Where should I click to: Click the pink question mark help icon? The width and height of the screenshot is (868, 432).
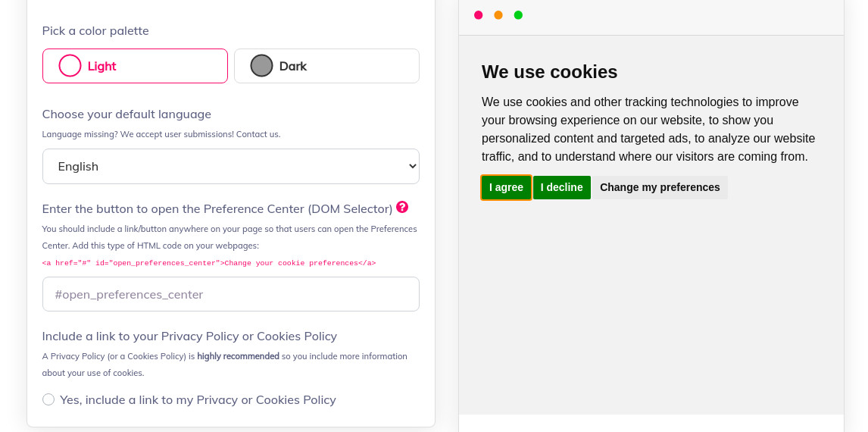click(x=402, y=207)
